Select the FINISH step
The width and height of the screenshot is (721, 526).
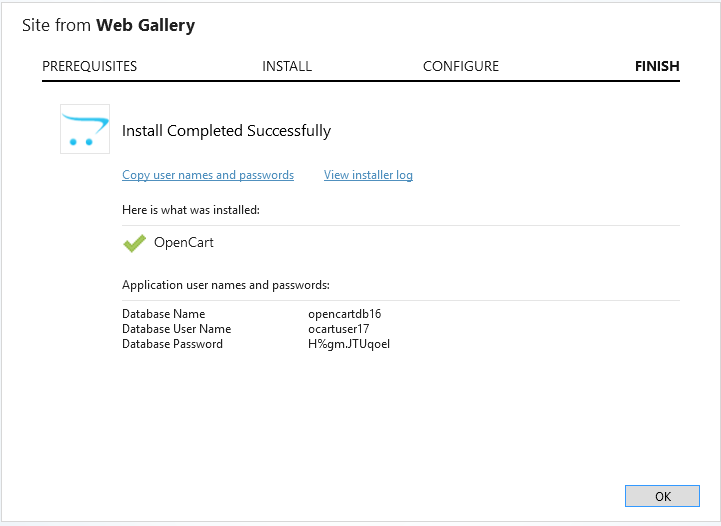(657, 66)
